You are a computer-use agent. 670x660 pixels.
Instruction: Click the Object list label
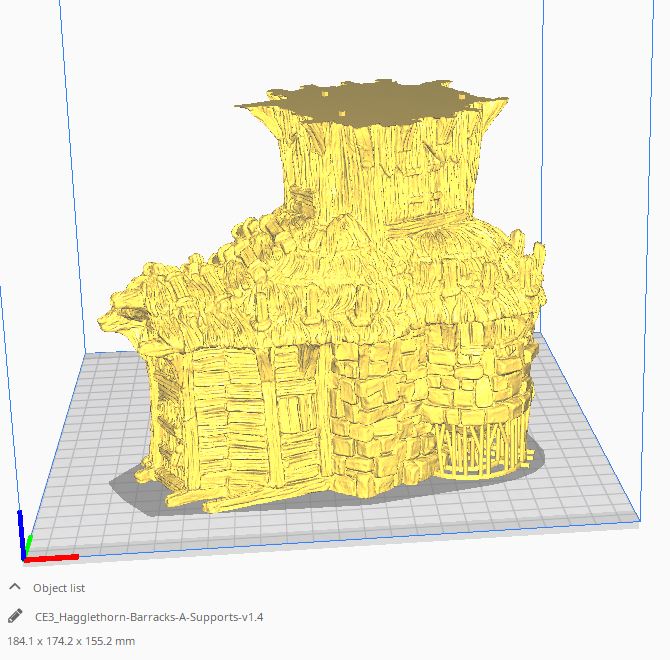(x=59, y=588)
